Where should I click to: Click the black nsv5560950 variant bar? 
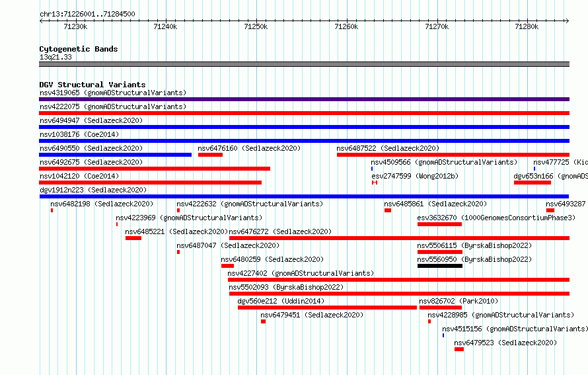[440, 266]
